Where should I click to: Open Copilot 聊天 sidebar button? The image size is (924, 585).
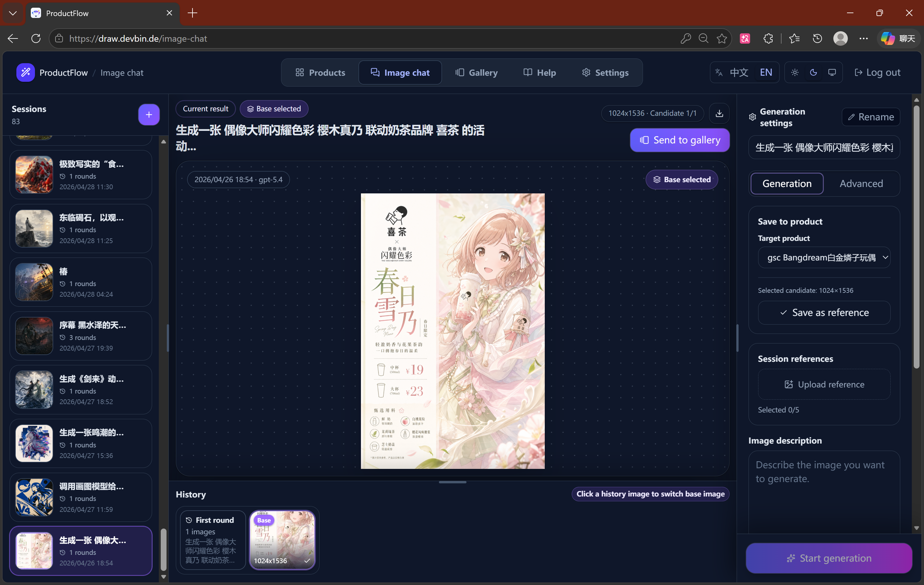pos(898,38)
